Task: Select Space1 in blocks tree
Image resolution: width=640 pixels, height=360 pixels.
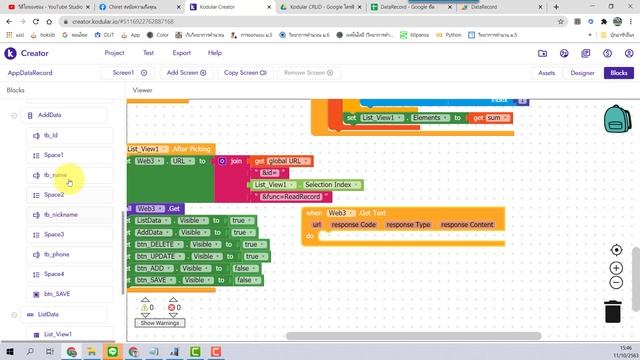Action: [69, 155]
